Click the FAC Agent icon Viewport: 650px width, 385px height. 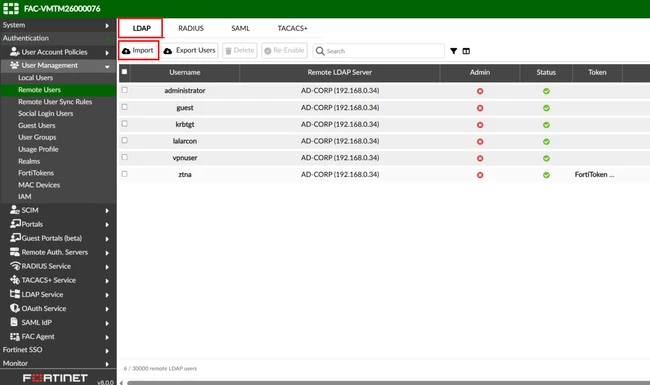pyautogui.click(x=15, y=337)
